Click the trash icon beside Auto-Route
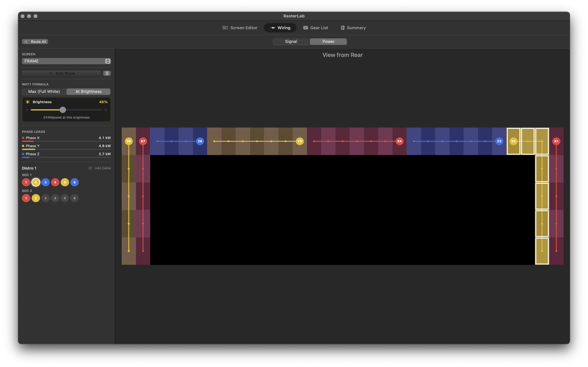Viewport: 588px width, 367px height. tap(107, 73)
